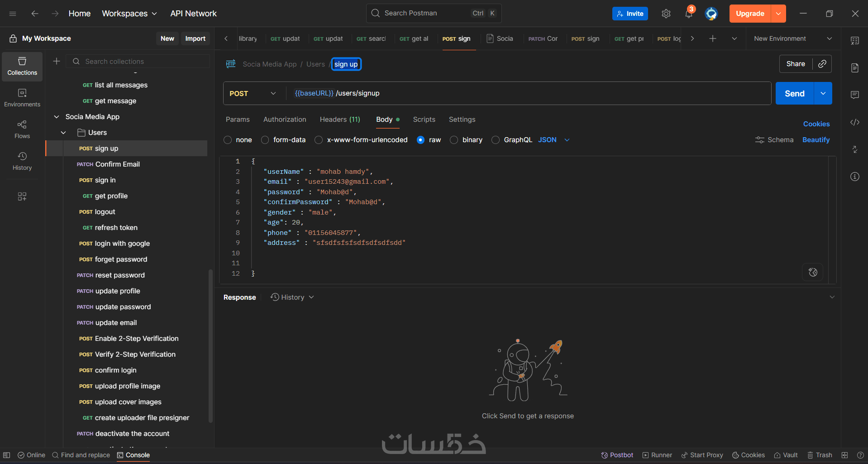Open Environments in the sidebar
Screen dimensions: 868x464
[x=22, y=98]
